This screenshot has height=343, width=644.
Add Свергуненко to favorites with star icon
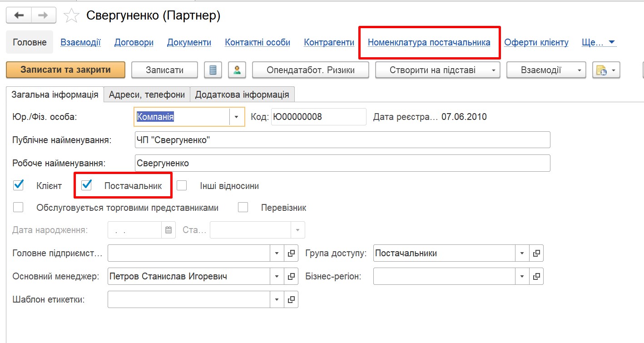tap(71, 16)
